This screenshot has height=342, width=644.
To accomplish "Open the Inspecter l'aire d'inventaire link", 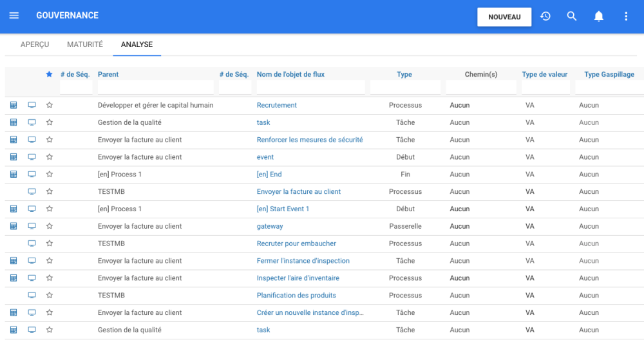I will [298, 278].
